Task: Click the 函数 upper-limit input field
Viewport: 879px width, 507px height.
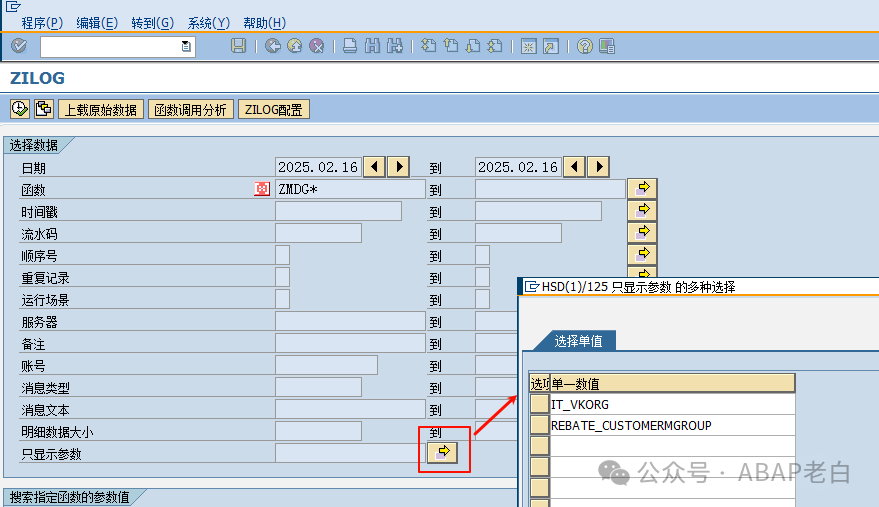Action: click(x=550, y=189)
